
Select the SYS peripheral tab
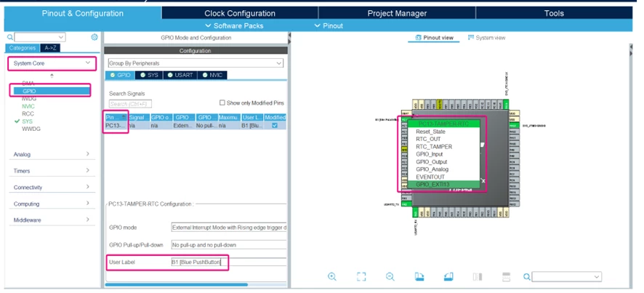[x=150, y=75]
